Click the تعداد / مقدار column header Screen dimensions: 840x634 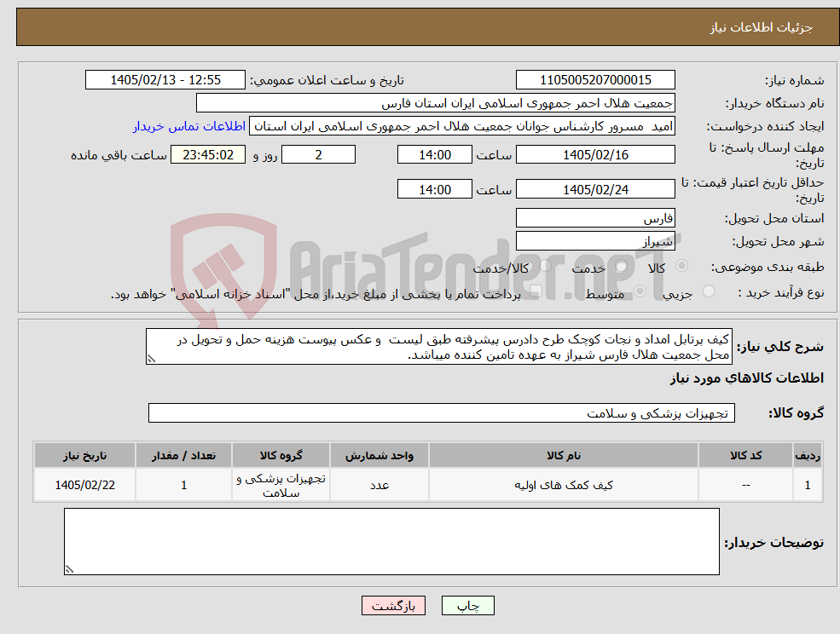[183, 455]
